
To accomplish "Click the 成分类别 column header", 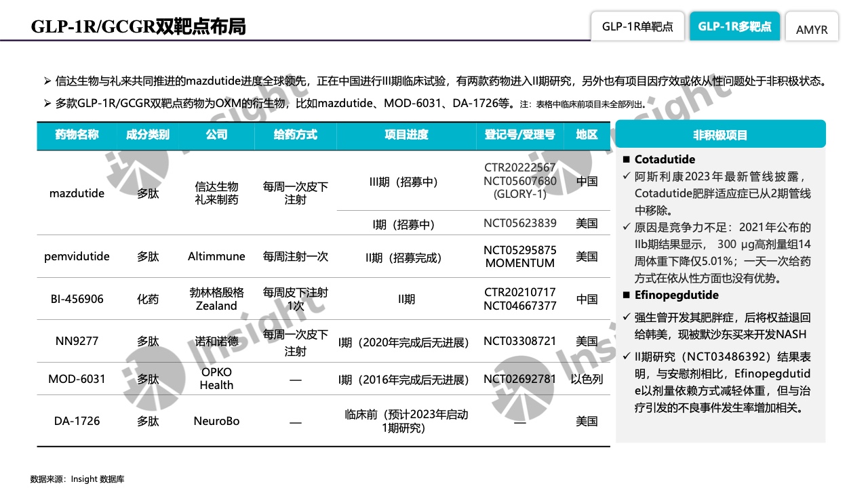I will tap(148, 135).
